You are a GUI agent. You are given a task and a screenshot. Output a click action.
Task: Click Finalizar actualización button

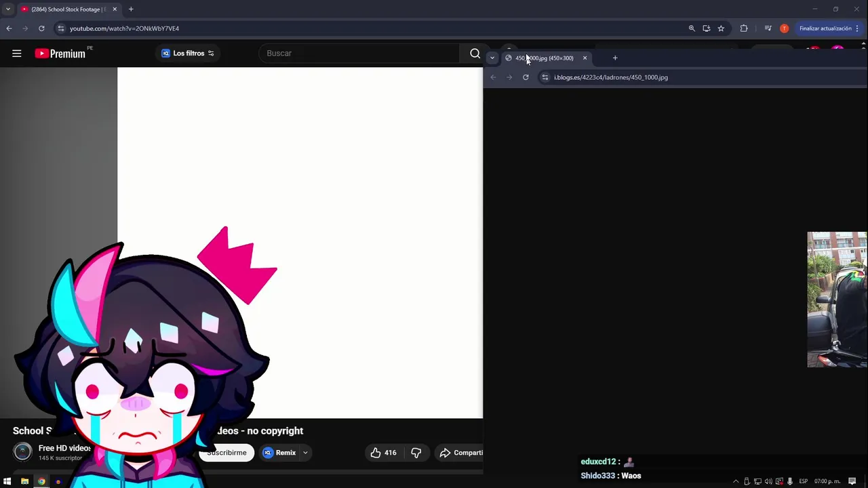click(x=829, y=28)
